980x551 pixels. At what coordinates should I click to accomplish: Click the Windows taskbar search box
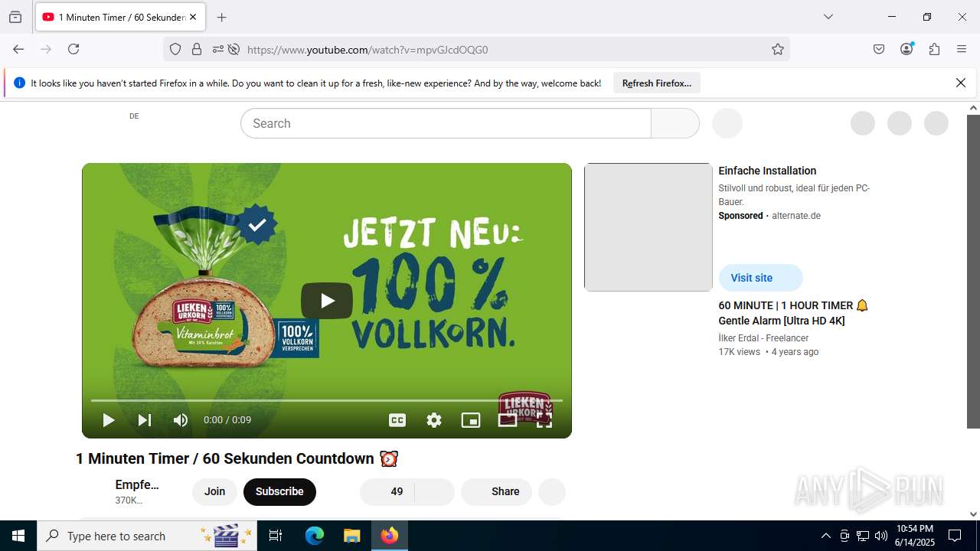pyautogui.click(x=148, y=536)
